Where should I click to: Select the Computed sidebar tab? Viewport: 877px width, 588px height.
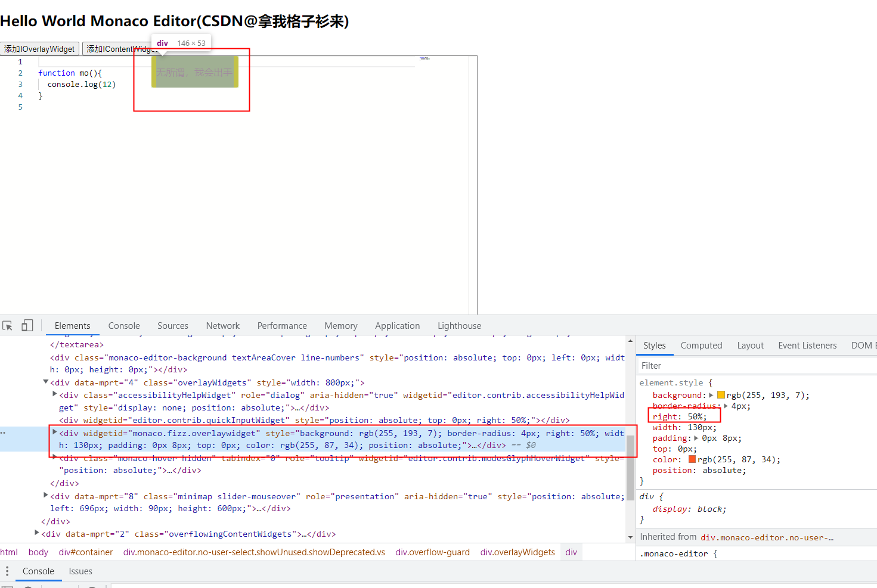[x=701, y=346]
